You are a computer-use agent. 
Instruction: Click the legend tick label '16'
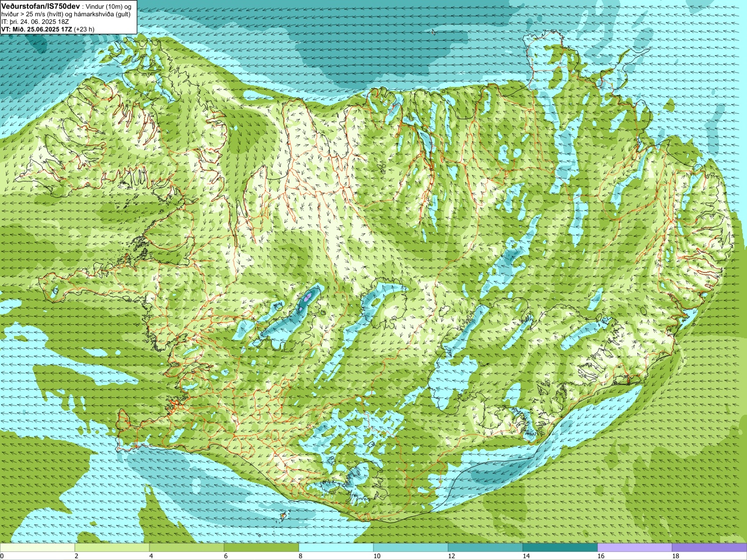coord(601,556)
